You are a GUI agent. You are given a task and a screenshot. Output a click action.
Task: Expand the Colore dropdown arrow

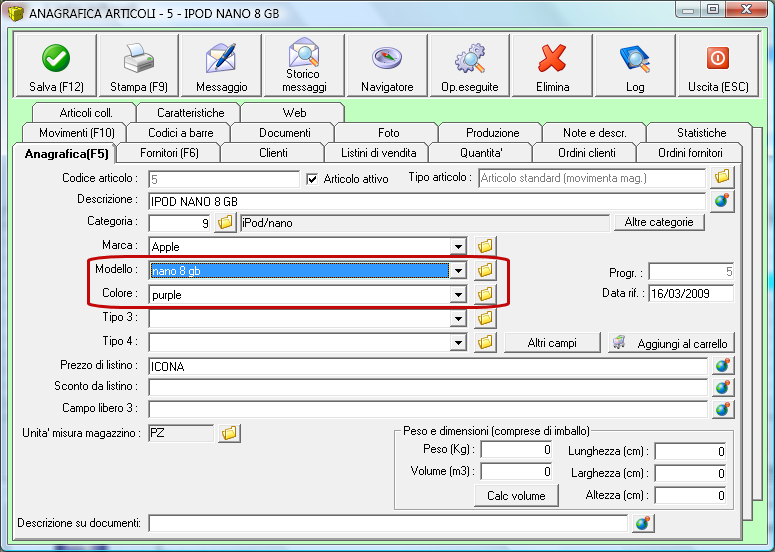pos(458,295)
